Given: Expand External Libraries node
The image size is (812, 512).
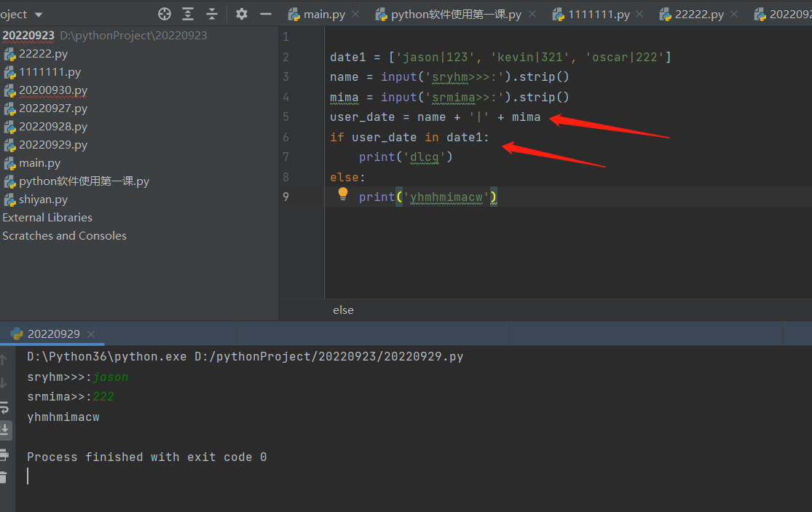Looking at the screenshot, I should pos(47,218).
